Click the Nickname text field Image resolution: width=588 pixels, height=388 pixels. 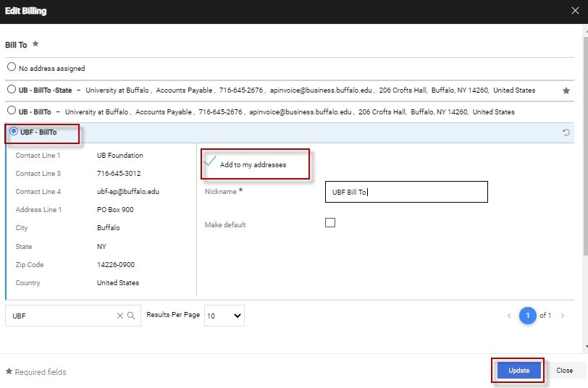(x=406, y=192)
